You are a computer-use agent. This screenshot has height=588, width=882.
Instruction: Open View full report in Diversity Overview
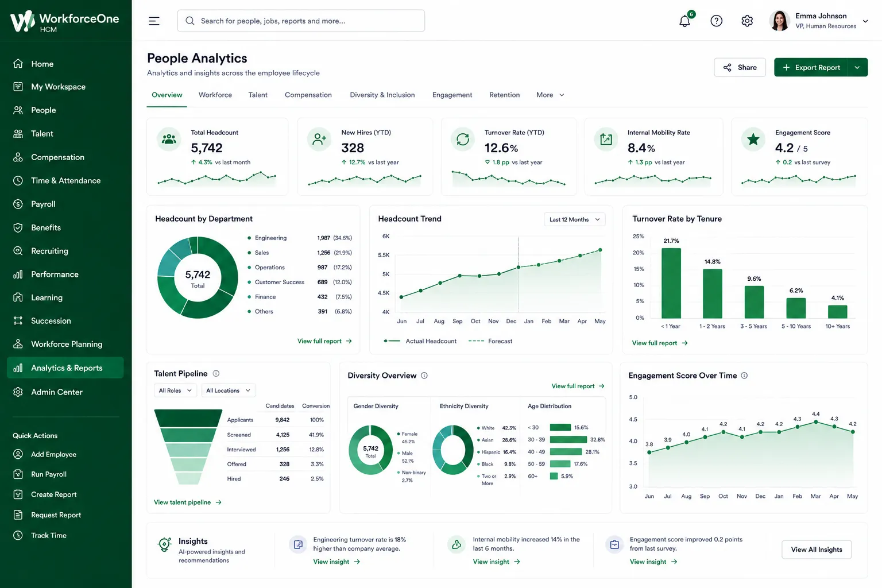pos(578,386)
